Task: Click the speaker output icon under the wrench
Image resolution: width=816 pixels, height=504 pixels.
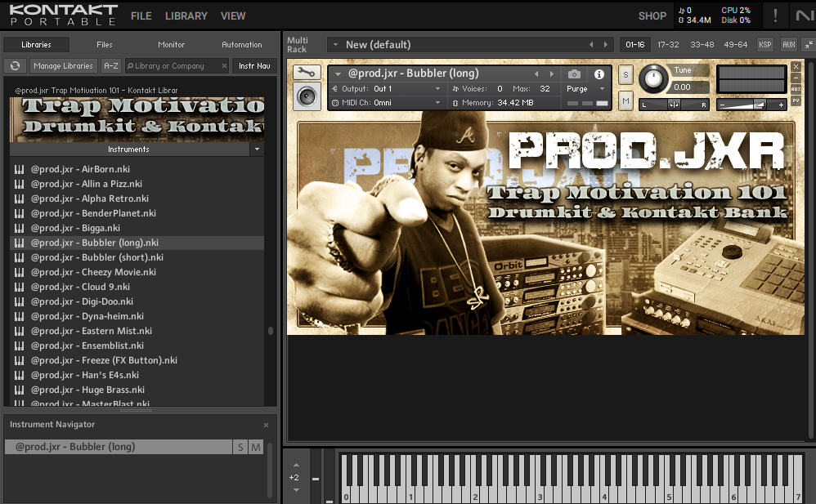Action: (x=307, y=96)
